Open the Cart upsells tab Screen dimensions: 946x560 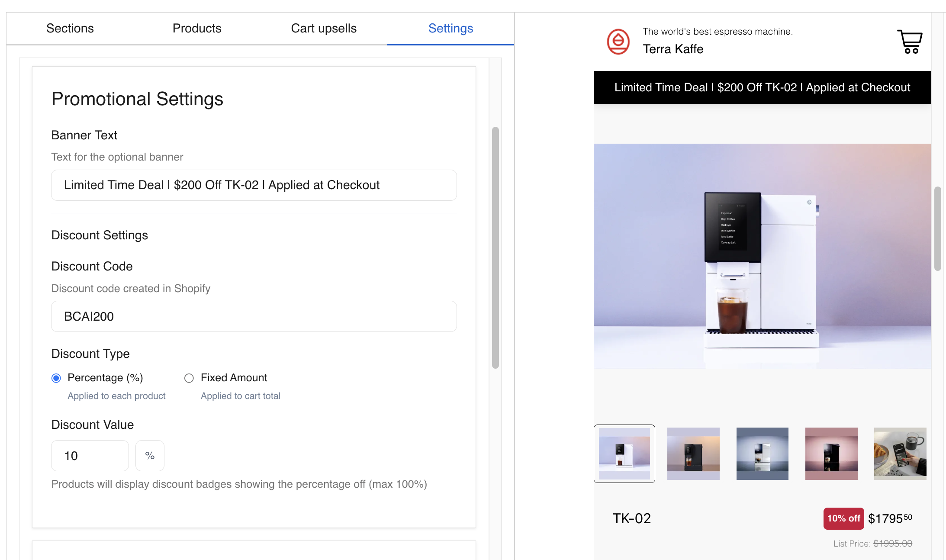pos(324,29)
